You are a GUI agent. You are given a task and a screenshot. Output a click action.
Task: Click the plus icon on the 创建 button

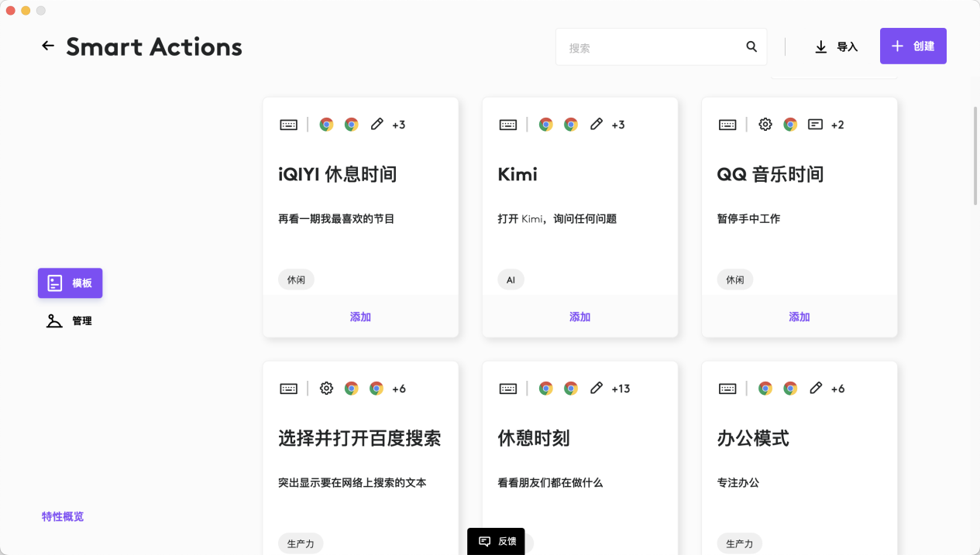click(x=897, y=46)
